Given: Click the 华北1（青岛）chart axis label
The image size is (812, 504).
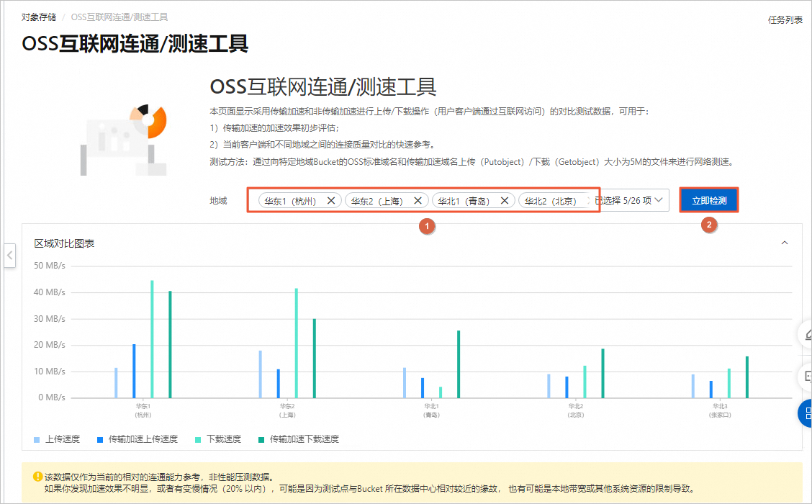Looking at the screenshot, I should [431, 410].
